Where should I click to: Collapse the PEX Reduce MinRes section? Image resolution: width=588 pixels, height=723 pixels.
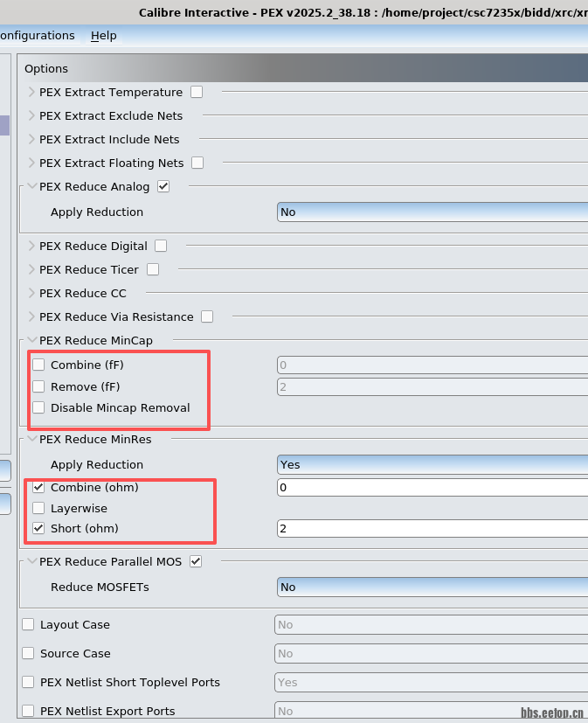[32, 440]
